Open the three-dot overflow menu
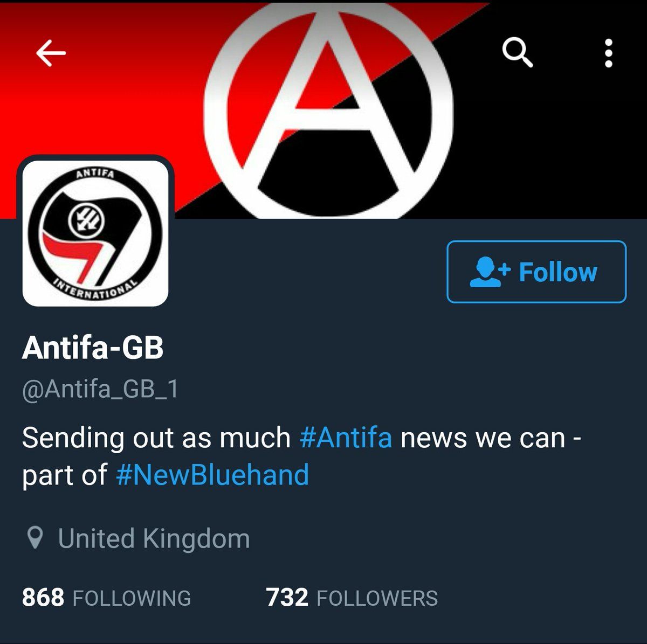647x644 pixels. click(x=609, y=53)
